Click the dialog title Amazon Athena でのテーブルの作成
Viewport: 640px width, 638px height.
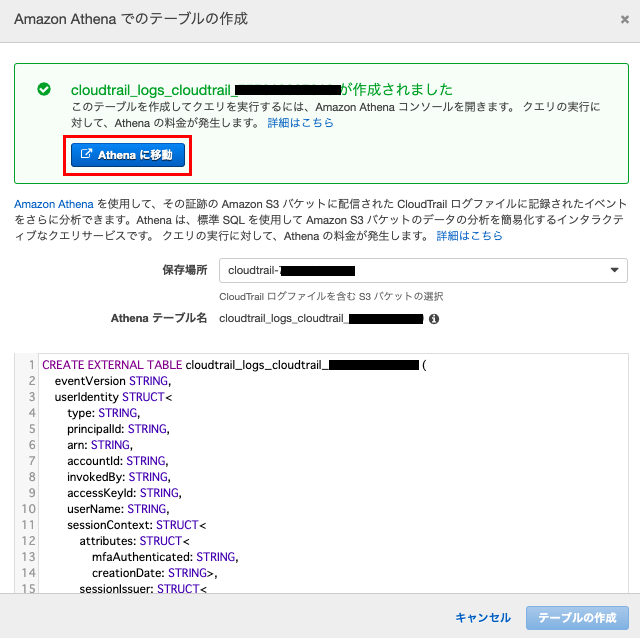[x=131, y=19]
